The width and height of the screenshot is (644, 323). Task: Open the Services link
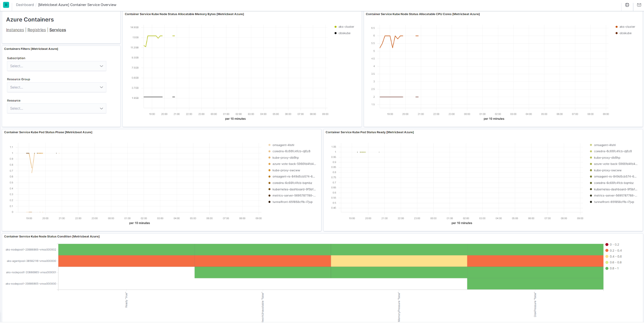58,30
